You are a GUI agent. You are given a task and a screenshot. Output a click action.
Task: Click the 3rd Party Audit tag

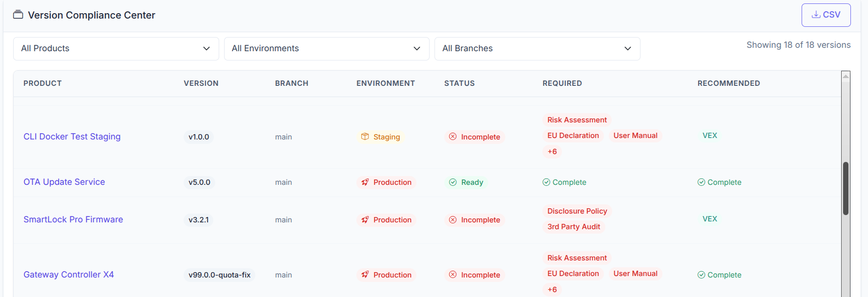point(574,226)
